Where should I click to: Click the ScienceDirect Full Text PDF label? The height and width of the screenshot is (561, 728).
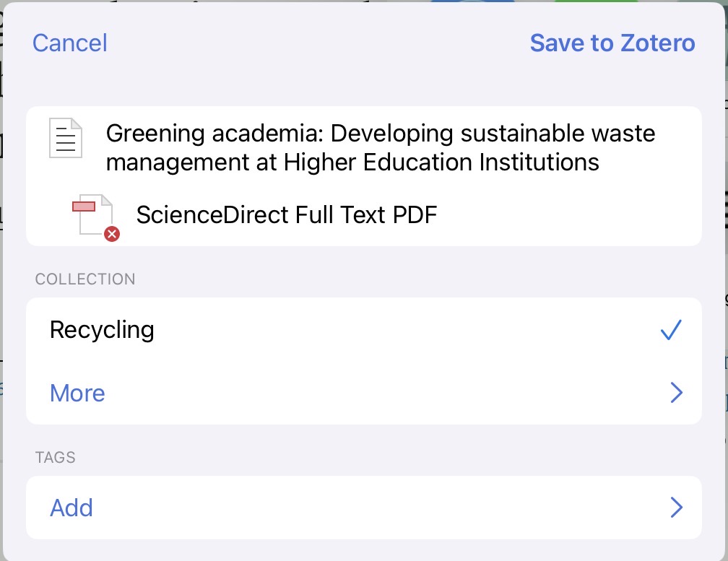[x=287, y=214]
